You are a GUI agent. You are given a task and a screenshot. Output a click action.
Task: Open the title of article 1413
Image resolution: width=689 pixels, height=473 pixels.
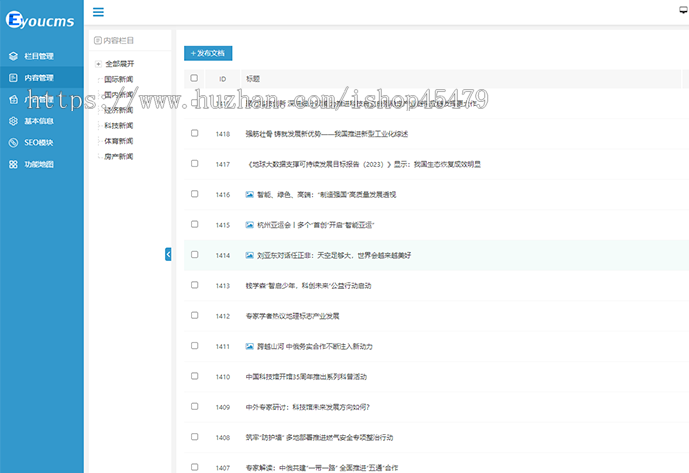[x=308, y=286]
